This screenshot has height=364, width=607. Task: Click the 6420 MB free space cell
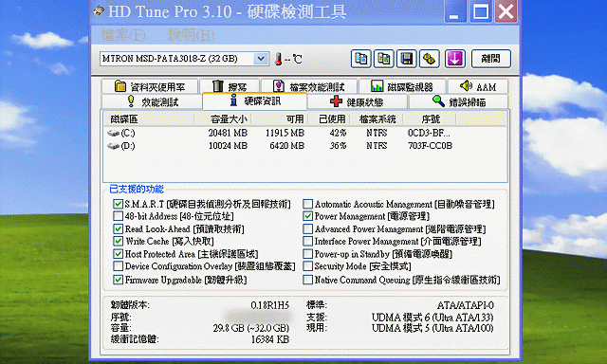pos(286,146)
